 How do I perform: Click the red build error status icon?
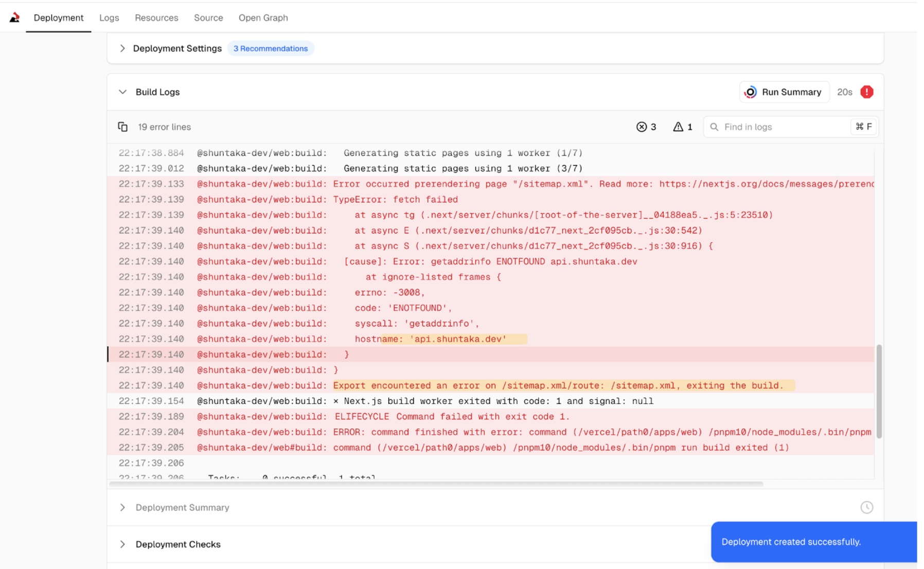coord(866,92)
